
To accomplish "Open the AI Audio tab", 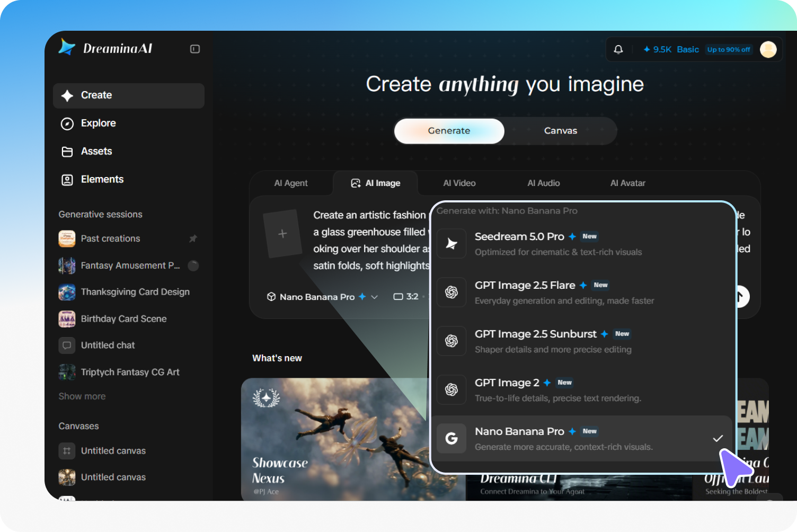I will coord(544,183).
